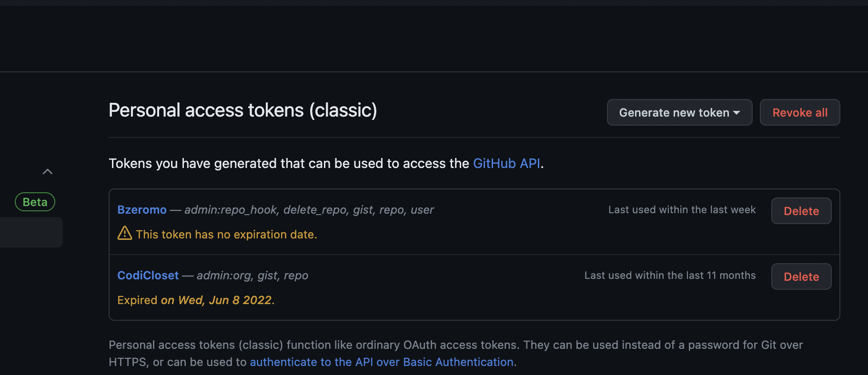Click the 'Expired on Wed, Jun 8 2022' notice

pos(196,300)
